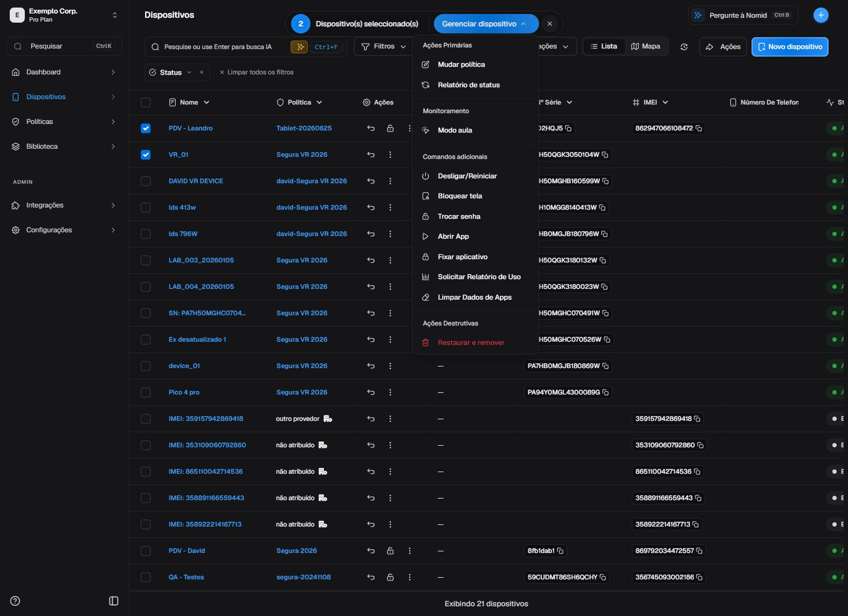Expand the Dashboard sidebar item
Viewport: 848px width, 616px height.
(64, 72)
